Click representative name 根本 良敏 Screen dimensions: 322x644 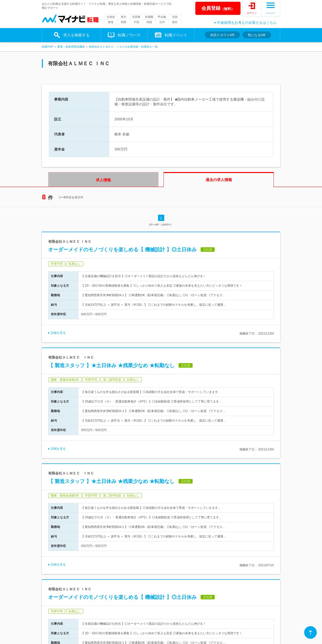[122, 134]
